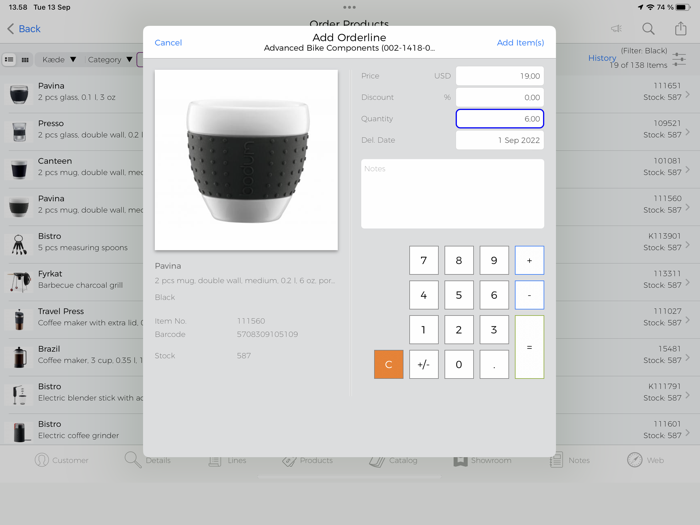Go Back from Order Products
The height and width of the screenshot is (525, 700).
coord(24,29)
